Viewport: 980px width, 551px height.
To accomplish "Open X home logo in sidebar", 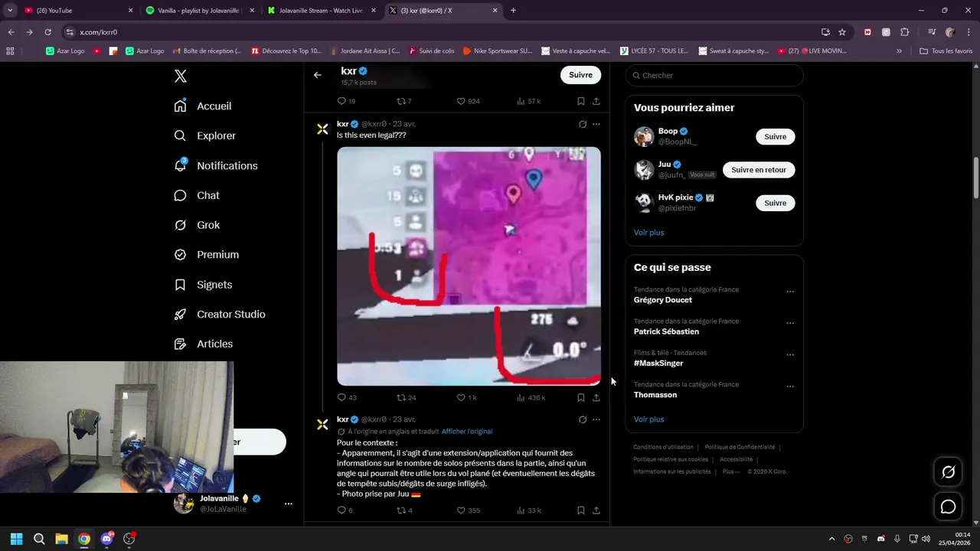I will (181, 76).
